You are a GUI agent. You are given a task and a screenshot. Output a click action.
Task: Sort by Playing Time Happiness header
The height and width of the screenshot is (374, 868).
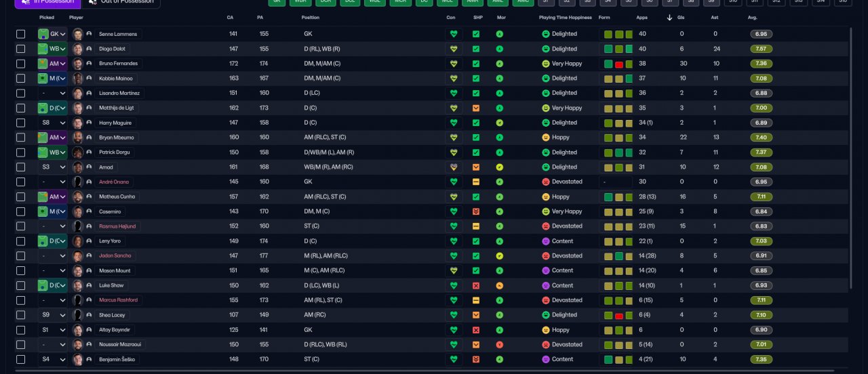tap(566, 18)
